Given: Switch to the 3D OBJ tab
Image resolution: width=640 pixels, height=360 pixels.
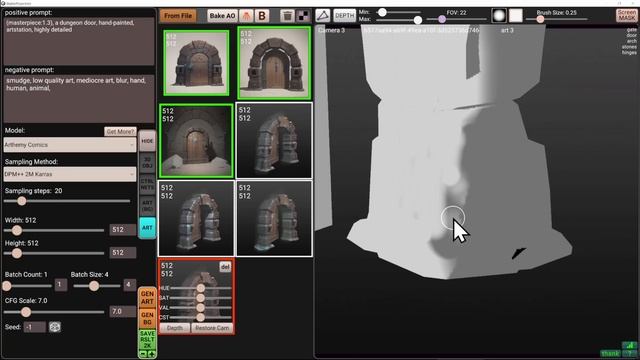Looking at the screenshot, I should (147, 162).
